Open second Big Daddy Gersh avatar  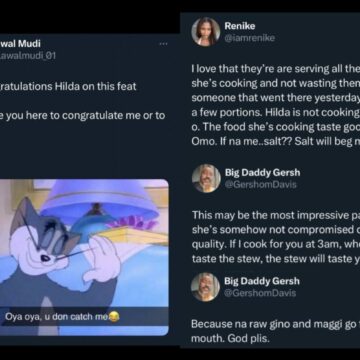[205, 287]
